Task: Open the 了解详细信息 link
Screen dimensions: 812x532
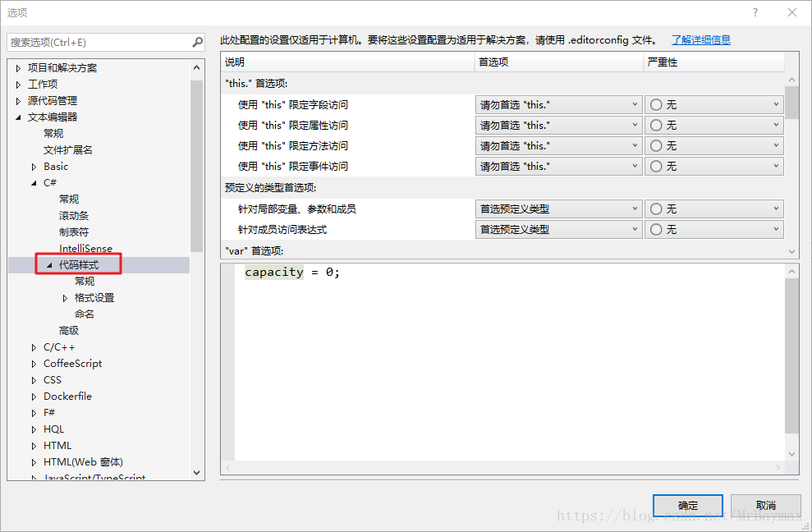Action: tap(700, 40)
